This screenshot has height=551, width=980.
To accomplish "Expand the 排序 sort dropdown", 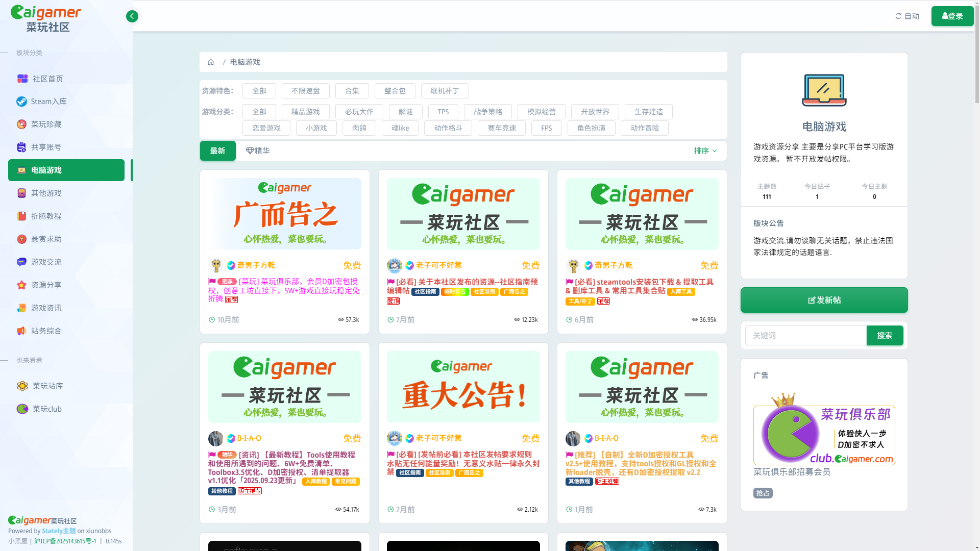I will (705, 151).
